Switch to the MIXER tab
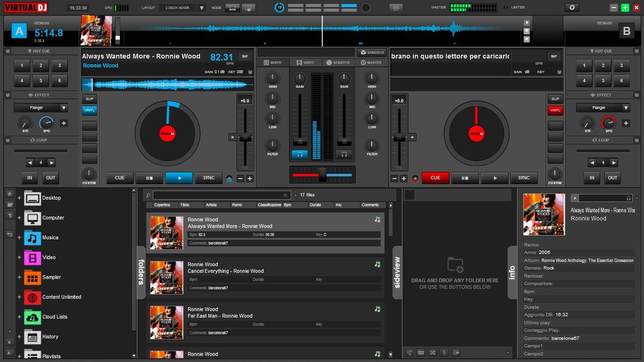 pos(272,62)
